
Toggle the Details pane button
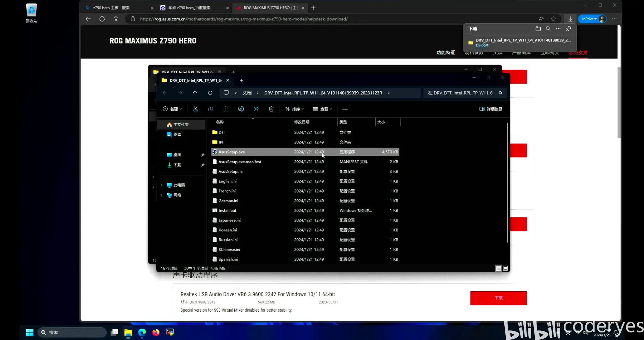pyautogui.click(x=491, y=109)
